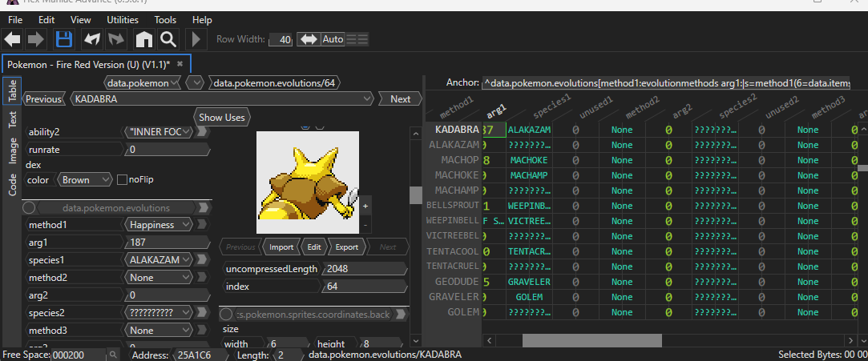868x361 pixels.
Task: Click the vertical scrollbar thumb beside the sprite panel
Action: click(414, 195)
